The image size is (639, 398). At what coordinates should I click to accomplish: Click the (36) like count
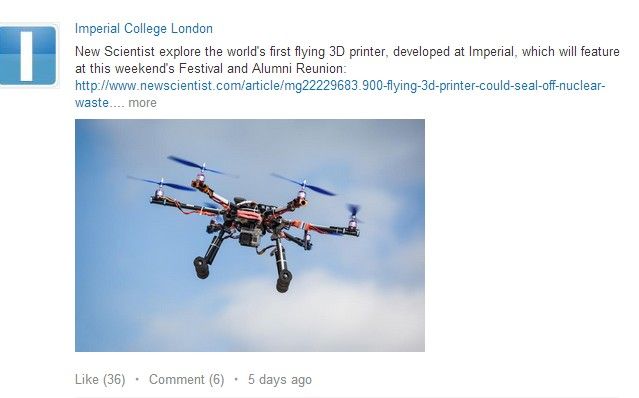pyautogui.click(x=114, y=379)
